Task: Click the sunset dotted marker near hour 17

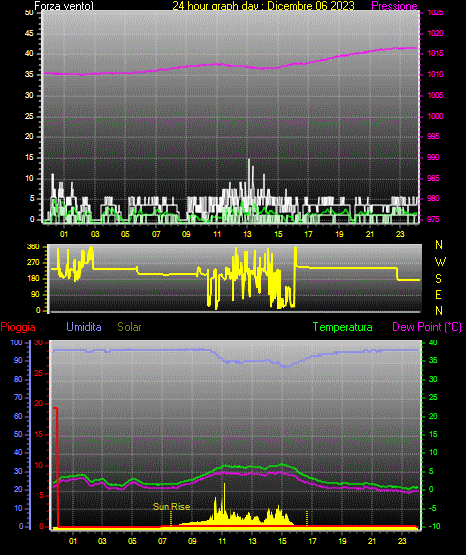Action: [307, 518]
